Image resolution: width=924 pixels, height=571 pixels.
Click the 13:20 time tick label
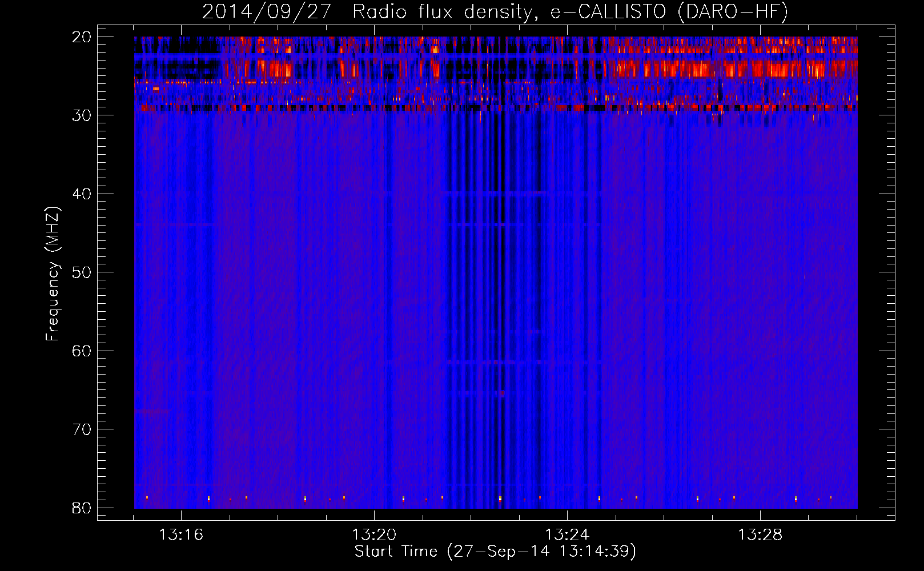[374, 534]
